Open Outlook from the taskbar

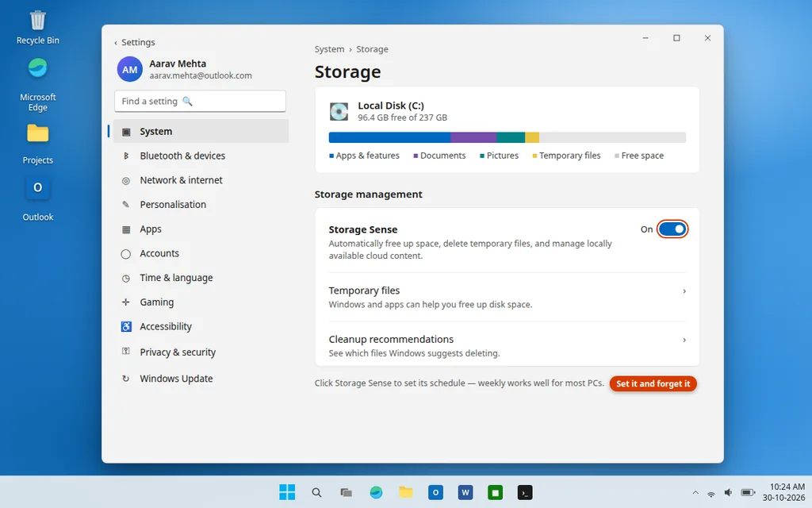(x=435, y=492)
